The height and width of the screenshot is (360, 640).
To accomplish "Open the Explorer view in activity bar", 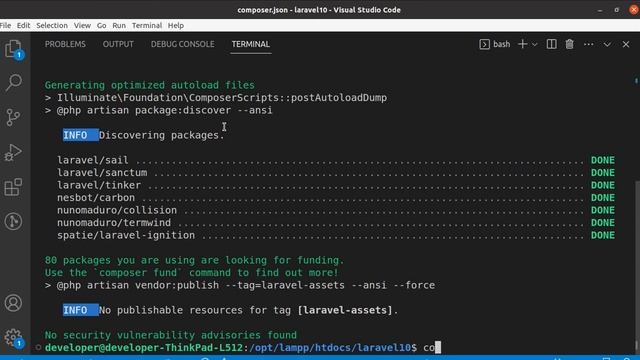I will [x=13, y=49].
